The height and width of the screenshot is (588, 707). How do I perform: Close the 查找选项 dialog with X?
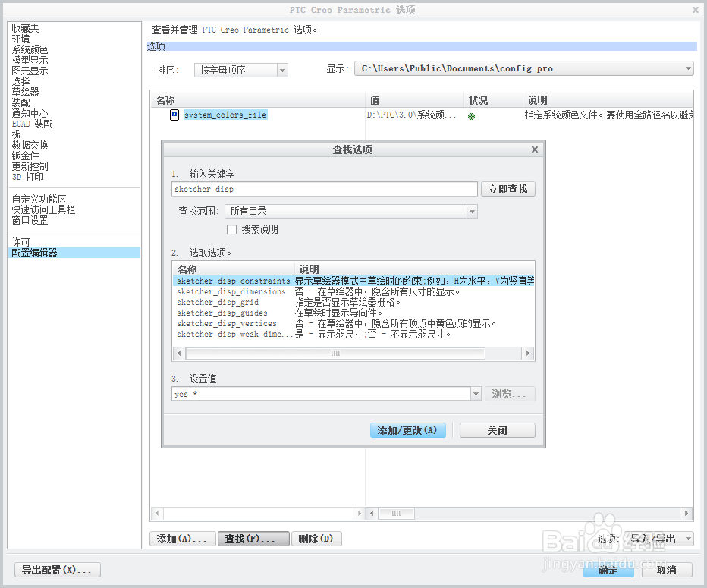[x=535, y=149]
